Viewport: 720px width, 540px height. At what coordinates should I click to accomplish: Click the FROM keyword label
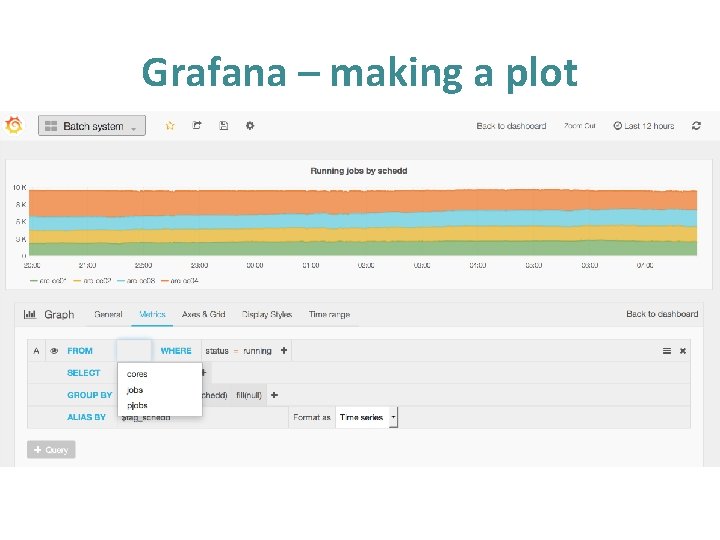click(x=80, y=351)
